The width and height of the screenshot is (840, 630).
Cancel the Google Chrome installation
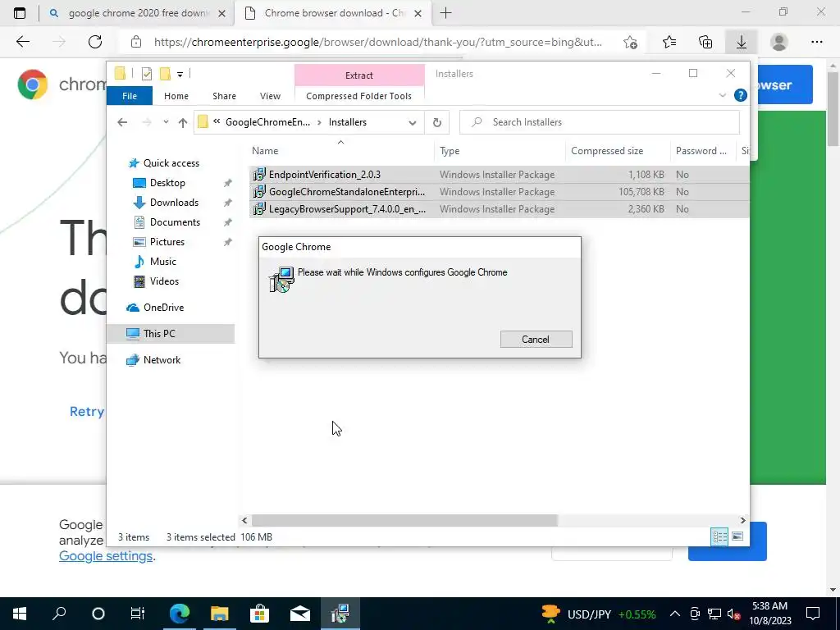[x=536, y=339]
